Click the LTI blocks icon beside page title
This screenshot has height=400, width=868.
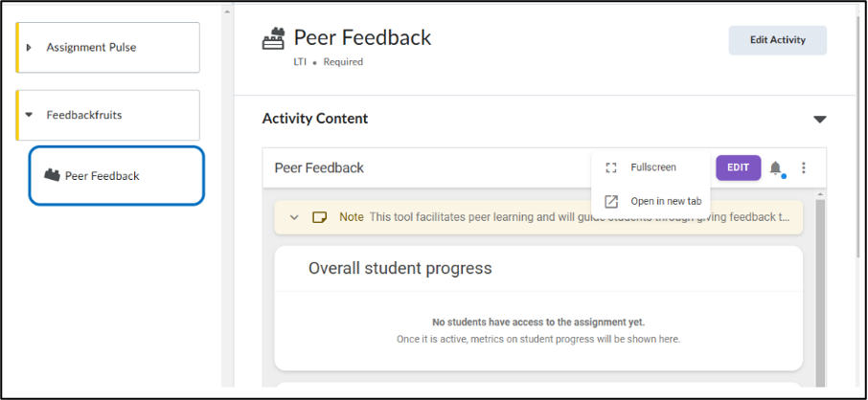point(273,39)
